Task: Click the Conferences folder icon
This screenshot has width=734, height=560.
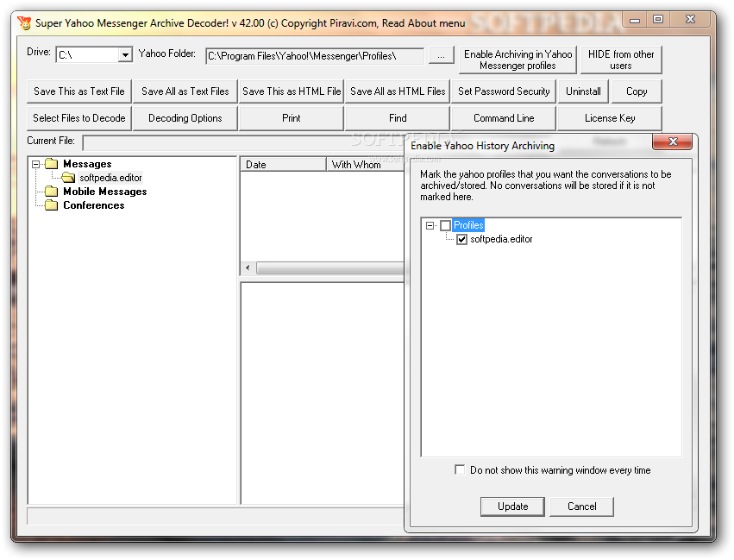Action: pos(52,205)
